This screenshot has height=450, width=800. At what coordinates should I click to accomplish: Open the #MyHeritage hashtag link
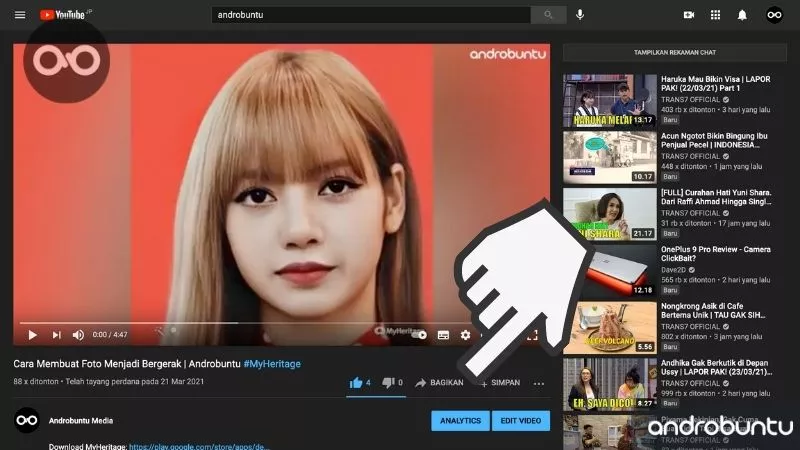point(272,364)
